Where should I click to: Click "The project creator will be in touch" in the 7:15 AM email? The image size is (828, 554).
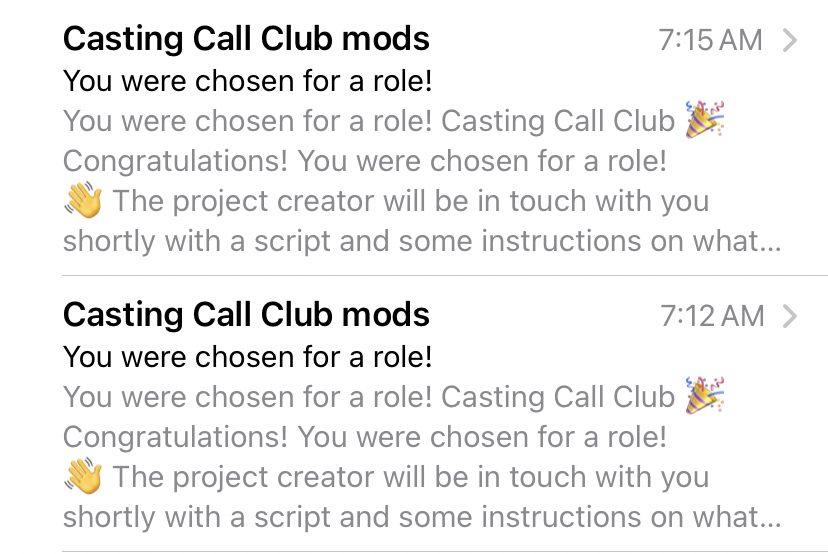pos(410,201)
